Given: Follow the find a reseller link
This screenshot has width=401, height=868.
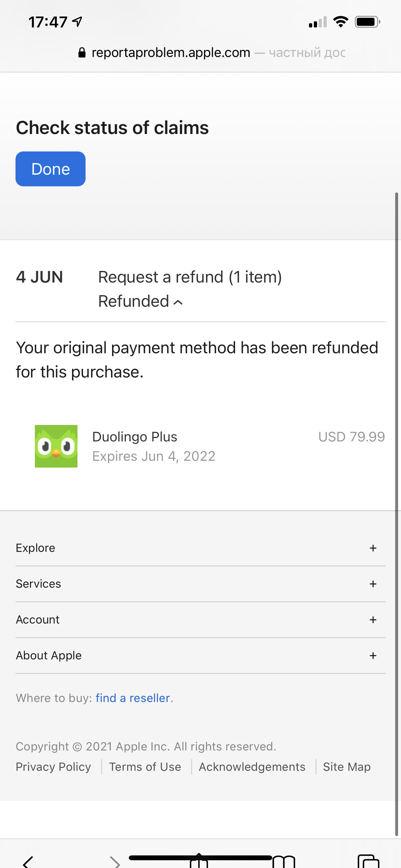Looking at the screenshot, I should coord(132,698).
